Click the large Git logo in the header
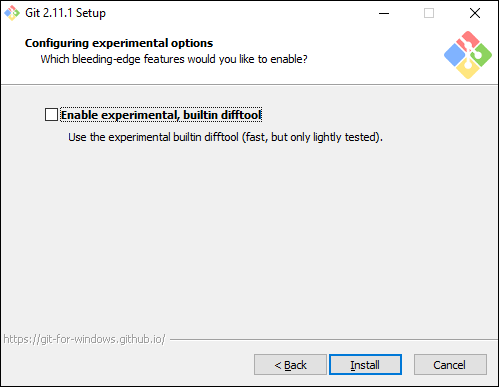499x387 pixels. 468,55
